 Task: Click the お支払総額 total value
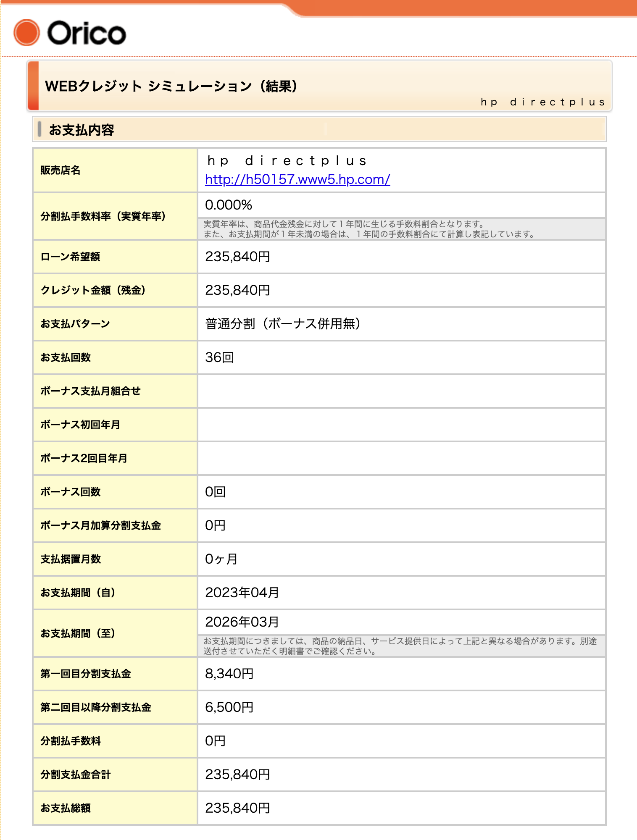point(237,808)
